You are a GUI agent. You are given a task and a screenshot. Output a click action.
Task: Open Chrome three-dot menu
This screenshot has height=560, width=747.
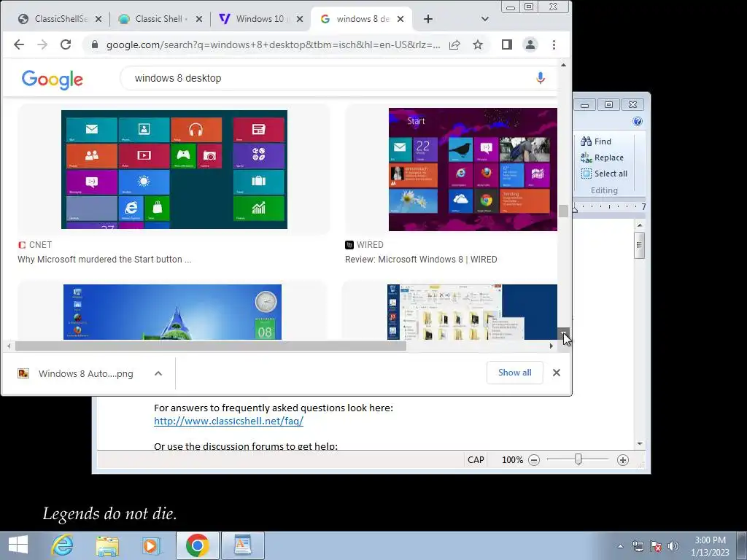tap(554, 44)
